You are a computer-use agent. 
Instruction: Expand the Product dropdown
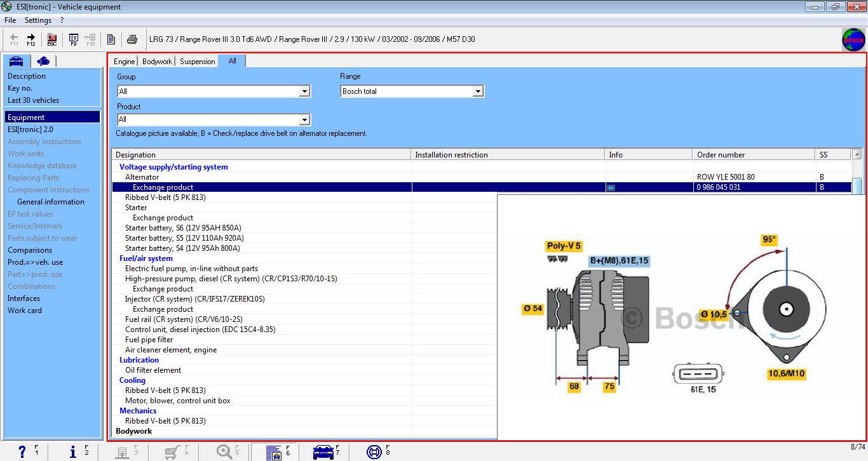(x=304, y=119)
